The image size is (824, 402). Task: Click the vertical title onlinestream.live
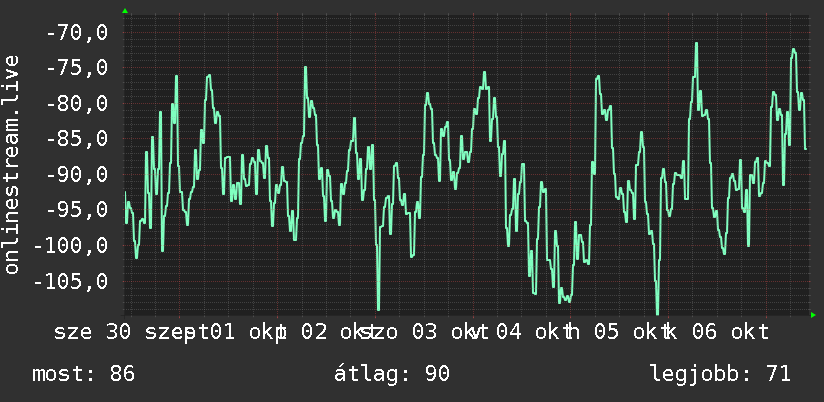point(11,164)
